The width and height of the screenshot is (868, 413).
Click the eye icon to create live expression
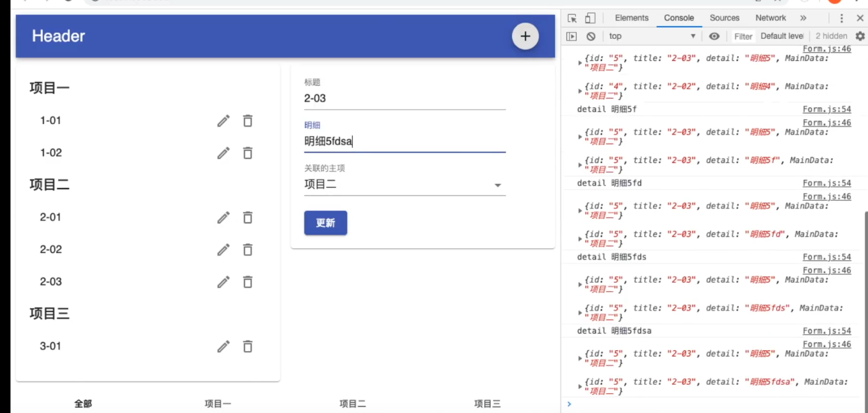[714, 36]
